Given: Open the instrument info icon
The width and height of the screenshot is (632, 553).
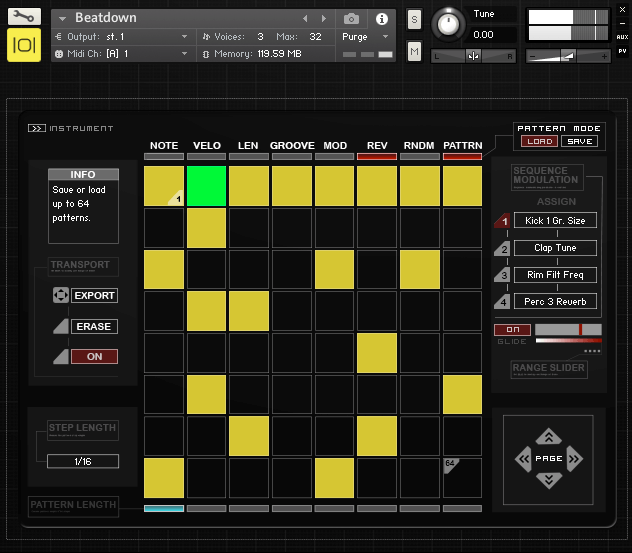Looking at the screenshot, I should click(x=381, y=19).
